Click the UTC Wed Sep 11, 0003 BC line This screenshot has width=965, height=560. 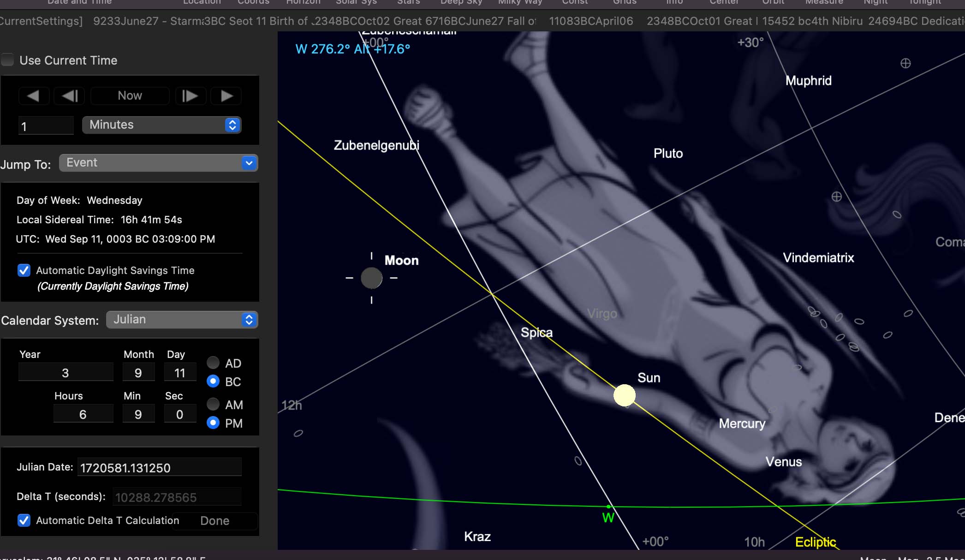point(115,239)
